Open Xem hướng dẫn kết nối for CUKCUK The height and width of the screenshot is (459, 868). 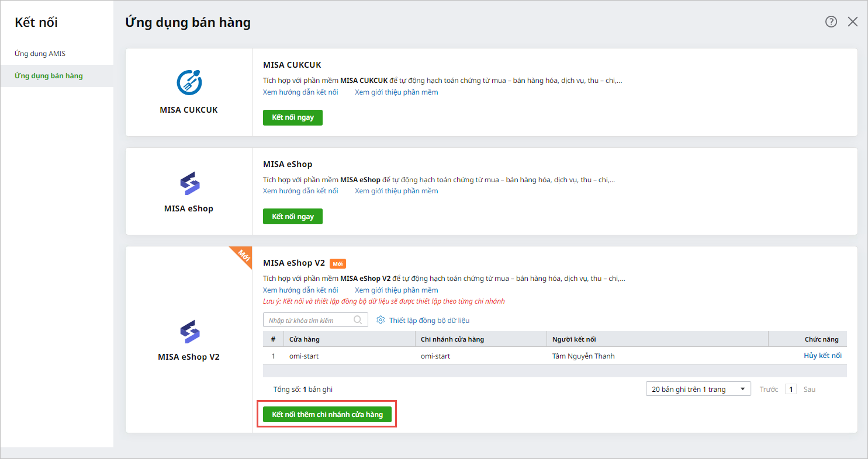tap(300, 92)
